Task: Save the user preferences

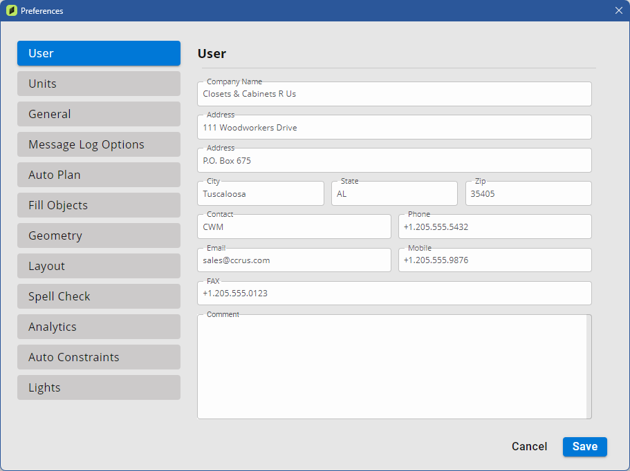Action: pyautogui.click(x=585, y=446)
